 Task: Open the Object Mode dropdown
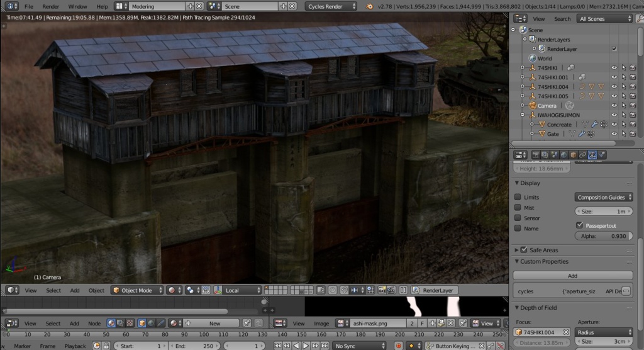click(x=137, y=290)
